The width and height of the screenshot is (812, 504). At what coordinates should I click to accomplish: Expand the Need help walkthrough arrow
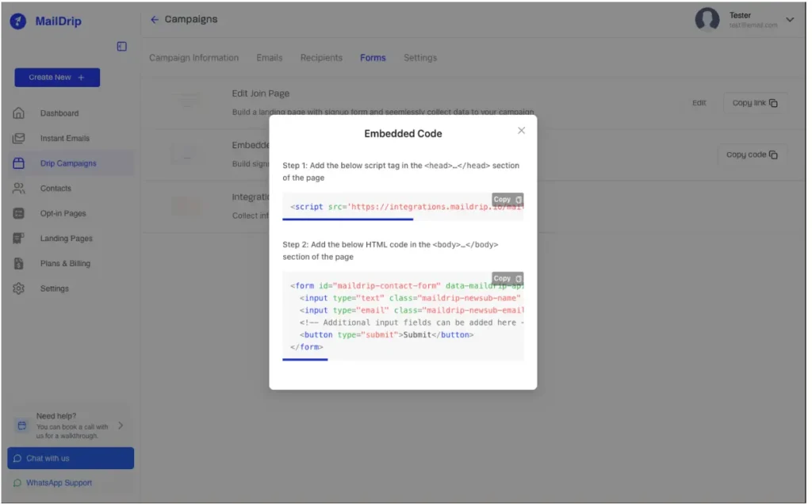point(121,426)
